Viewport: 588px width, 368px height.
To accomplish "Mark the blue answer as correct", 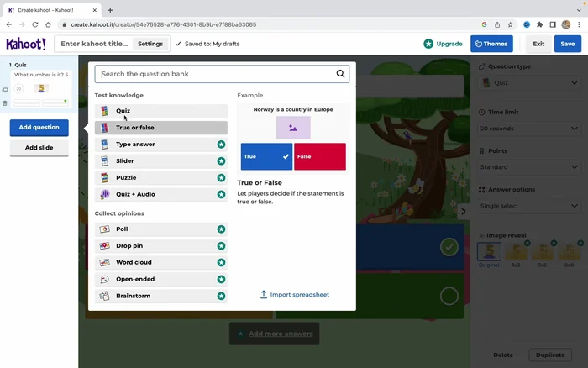I will [x=449, y=247].
